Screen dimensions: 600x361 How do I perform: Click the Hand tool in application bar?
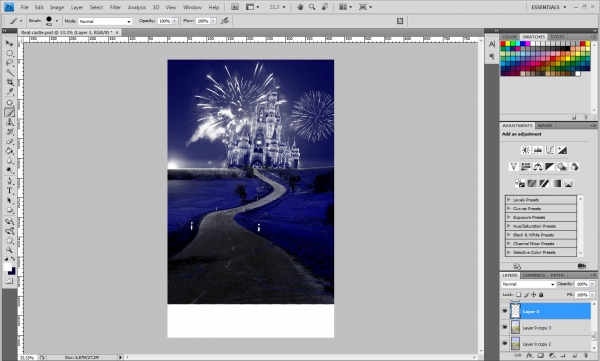tap(300, 7)
